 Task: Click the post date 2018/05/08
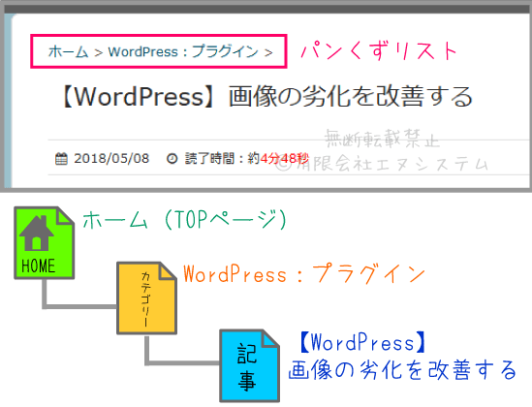[111, 158]
